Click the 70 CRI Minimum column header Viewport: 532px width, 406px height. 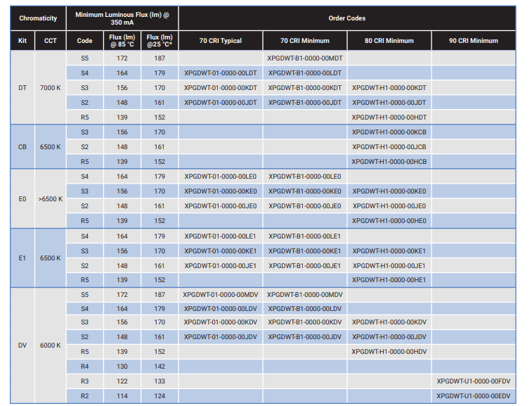pos(305,41)
